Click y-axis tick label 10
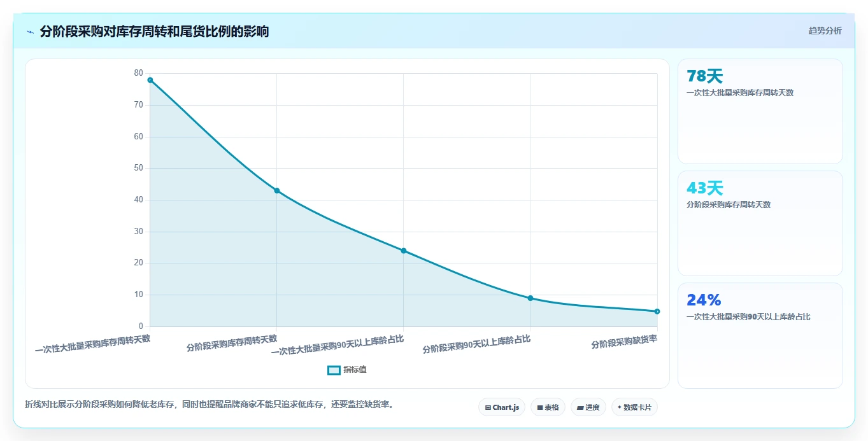The image size is (868, 441). pyautogui.click(x=139, y=295)
